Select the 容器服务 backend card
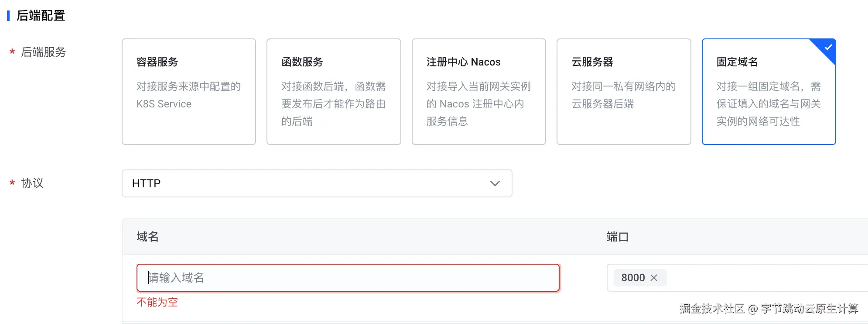The image size is (868, 324). 188,91
